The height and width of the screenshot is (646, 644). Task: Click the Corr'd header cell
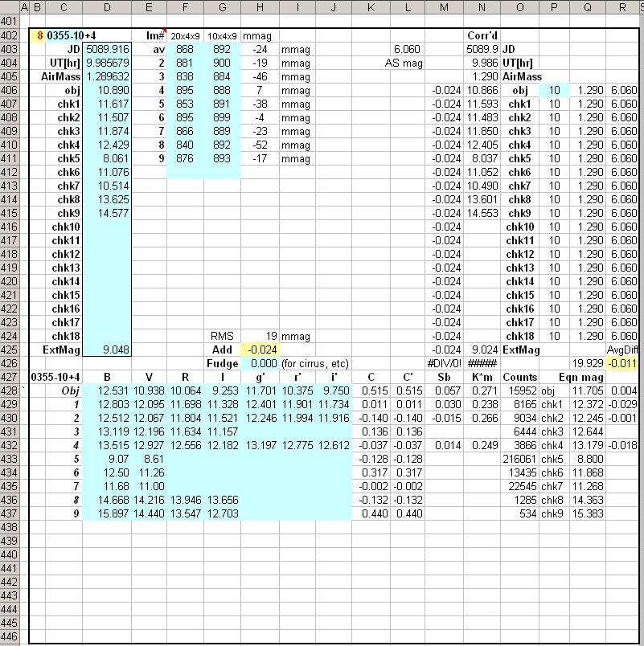[x=482, y=36]
